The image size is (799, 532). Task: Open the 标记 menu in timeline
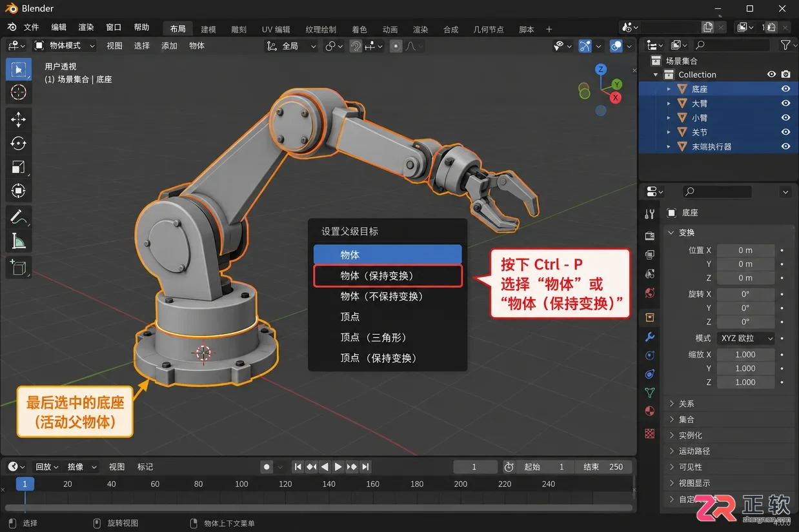(x=145, y=467)
